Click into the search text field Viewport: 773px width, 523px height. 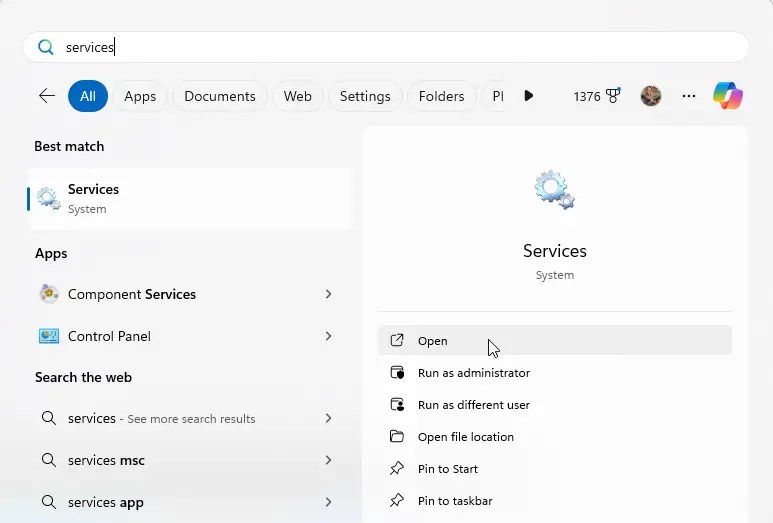point(386,47)
